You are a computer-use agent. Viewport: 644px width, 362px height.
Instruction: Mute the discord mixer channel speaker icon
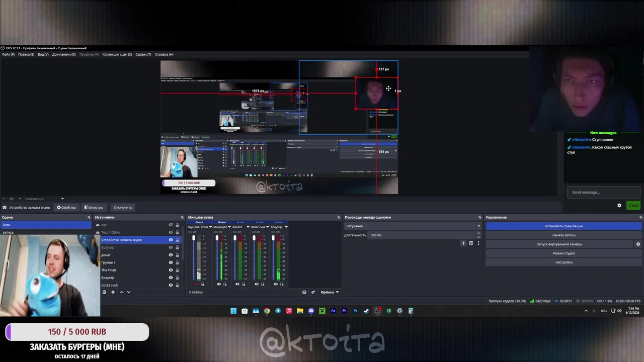[237, 284]
